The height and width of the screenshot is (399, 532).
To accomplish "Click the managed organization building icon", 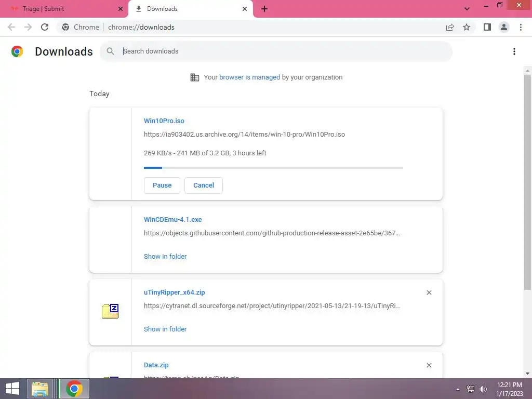I will click(x=194, y=77).
